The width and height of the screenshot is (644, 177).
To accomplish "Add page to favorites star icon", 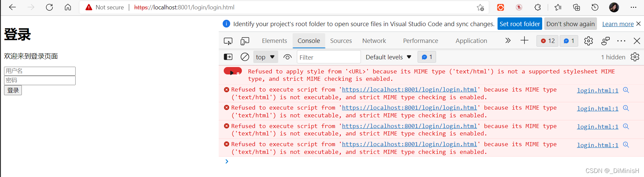I will point(480,7).
